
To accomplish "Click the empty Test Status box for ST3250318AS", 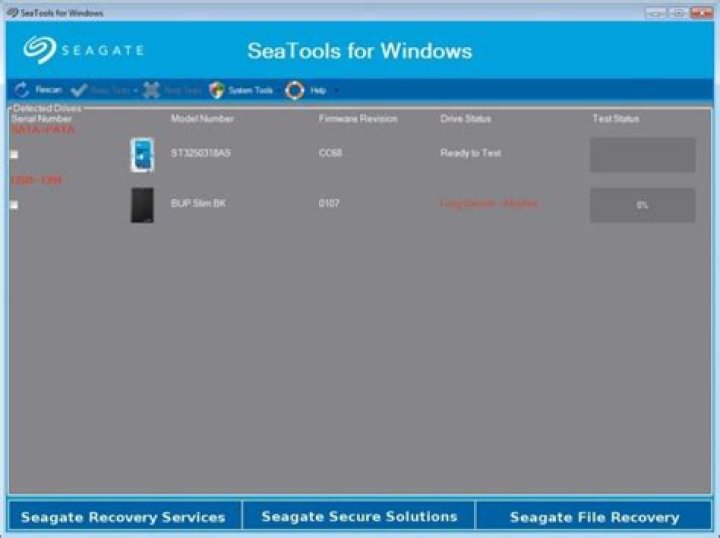I will 642,155.
